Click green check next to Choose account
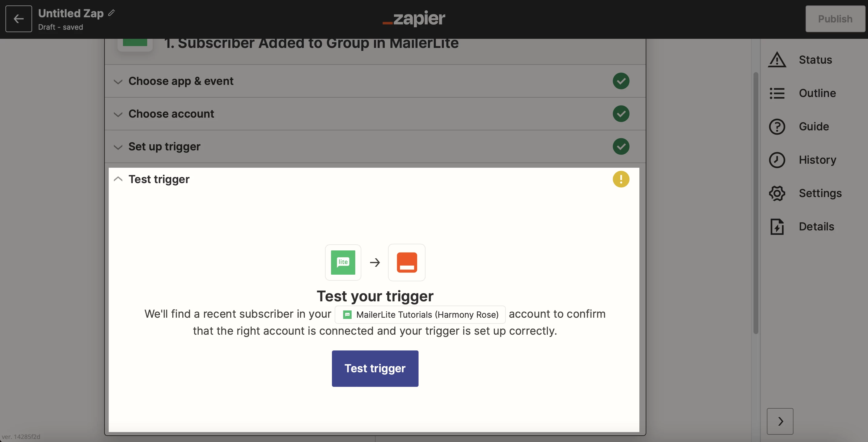 621,114
